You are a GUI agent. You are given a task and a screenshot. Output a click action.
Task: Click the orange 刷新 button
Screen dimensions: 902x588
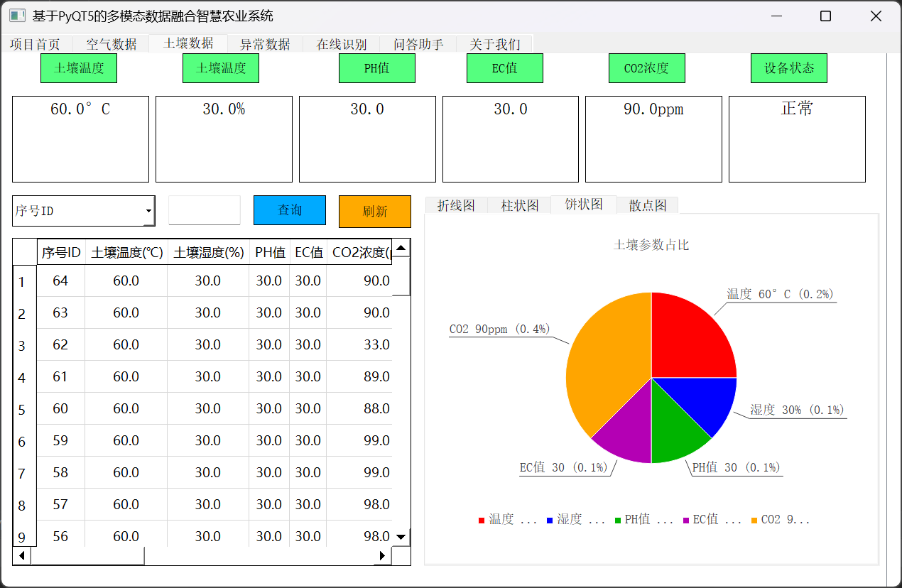[x=375, y=212]
